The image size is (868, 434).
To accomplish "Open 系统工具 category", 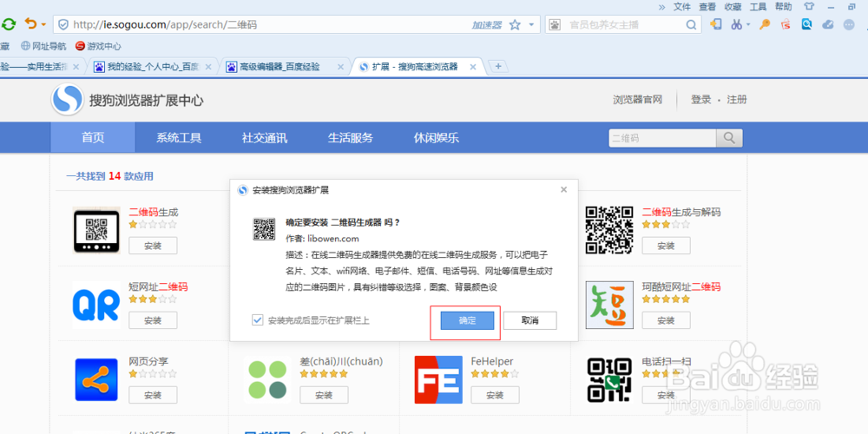I will pos(179,138).
